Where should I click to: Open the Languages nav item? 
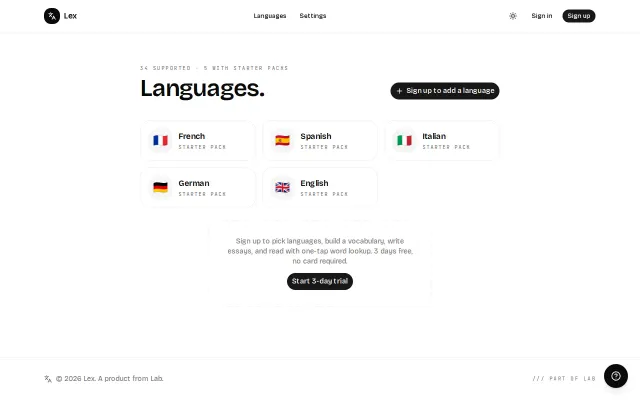click(x=270, y=16)
